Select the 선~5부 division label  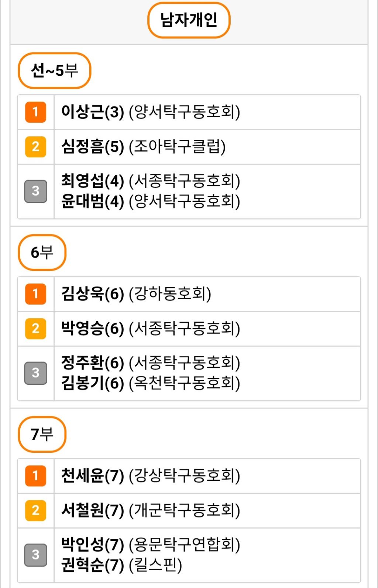coord(54,70)
